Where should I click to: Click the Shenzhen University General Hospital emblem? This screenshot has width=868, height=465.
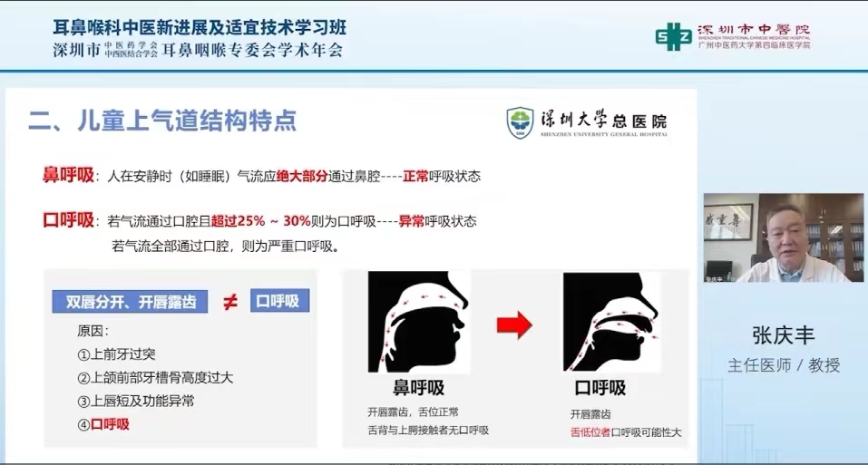(520, 122)
